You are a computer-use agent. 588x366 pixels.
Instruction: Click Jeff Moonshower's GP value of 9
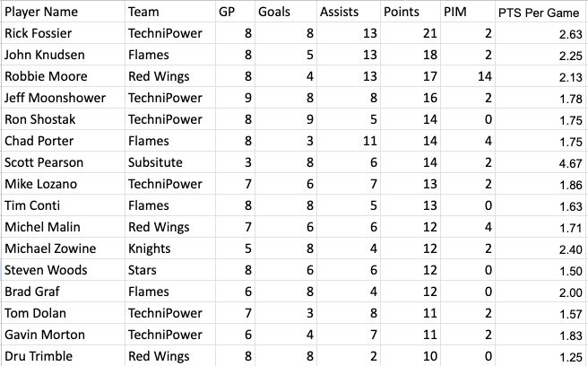coord(235,98)
